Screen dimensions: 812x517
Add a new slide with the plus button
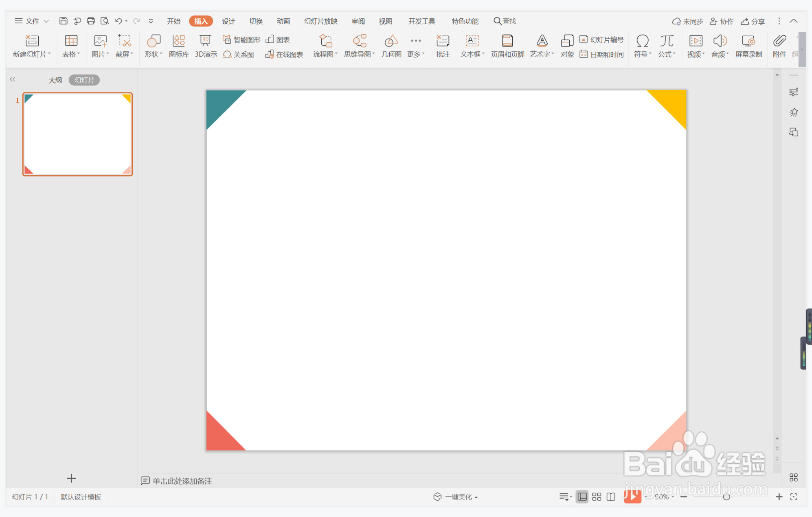pyautogui.click(x=71, y=478)
